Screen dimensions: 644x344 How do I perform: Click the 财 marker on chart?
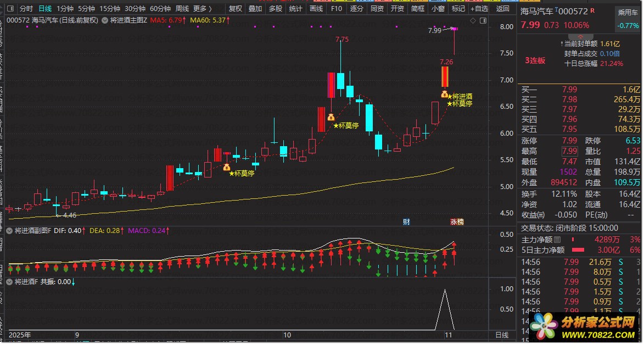406,222
